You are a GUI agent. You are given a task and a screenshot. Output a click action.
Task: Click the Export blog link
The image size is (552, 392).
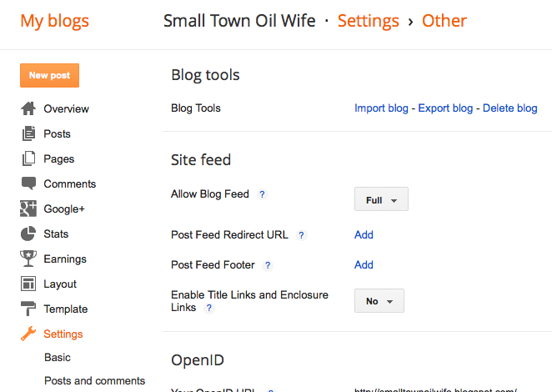point(445,108)
